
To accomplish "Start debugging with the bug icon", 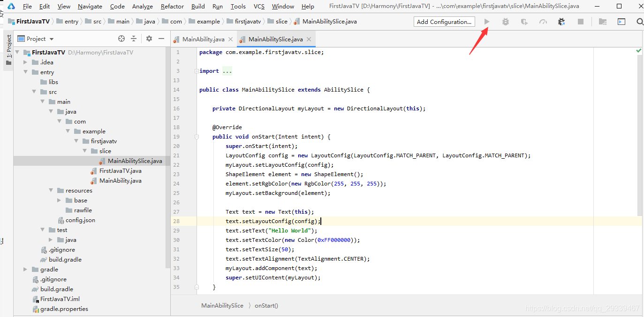I will point(505,22).
